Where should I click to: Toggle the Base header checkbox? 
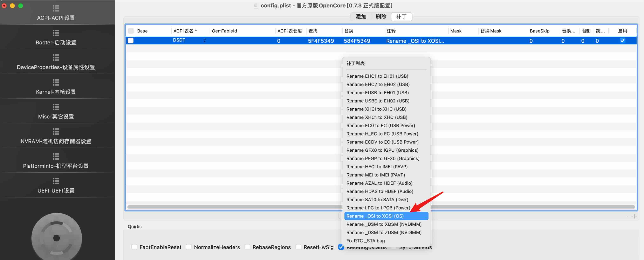click(x=130, y=31)
